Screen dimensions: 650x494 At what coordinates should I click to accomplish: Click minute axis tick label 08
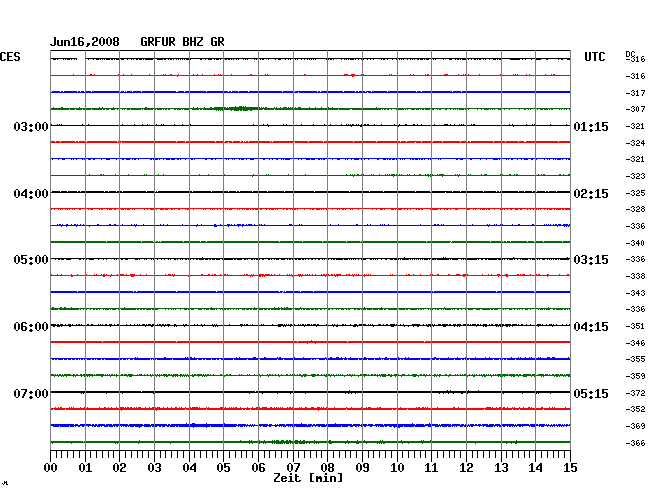click(x=327, y=467)
